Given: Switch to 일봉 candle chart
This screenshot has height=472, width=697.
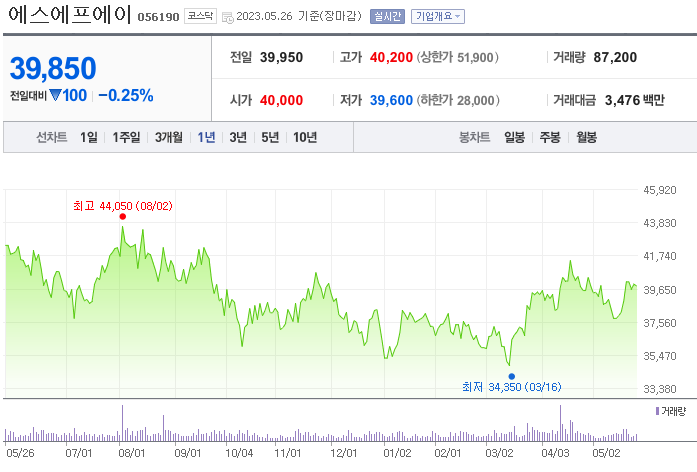Looking at the screenshot, I should coord(514,137).
